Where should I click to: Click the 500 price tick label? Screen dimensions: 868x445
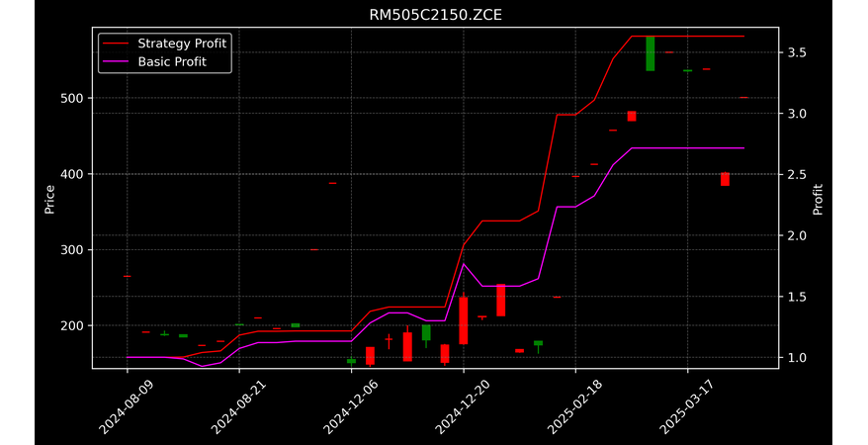pyautogui.click(x=72, y=98)
